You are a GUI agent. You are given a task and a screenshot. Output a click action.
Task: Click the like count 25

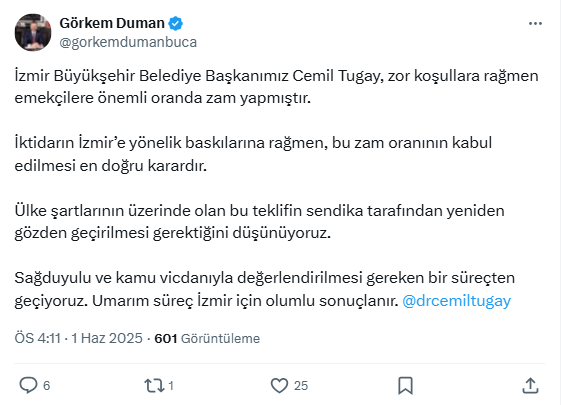pyautogui.click(x=301, y=386)
